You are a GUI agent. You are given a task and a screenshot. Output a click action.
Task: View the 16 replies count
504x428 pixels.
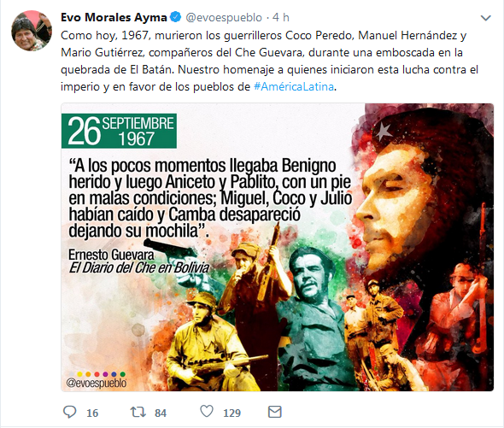[92, 413]
